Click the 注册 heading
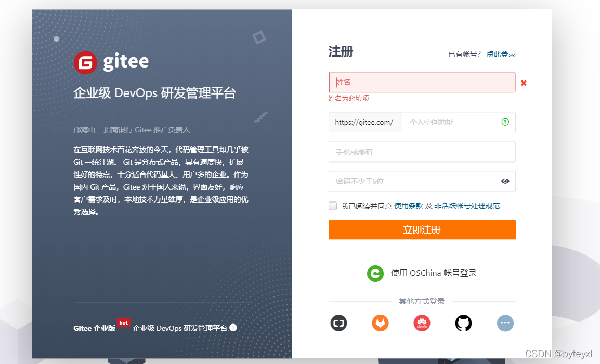This screenshot has width=600, height=364. click(x=341, y=51)
